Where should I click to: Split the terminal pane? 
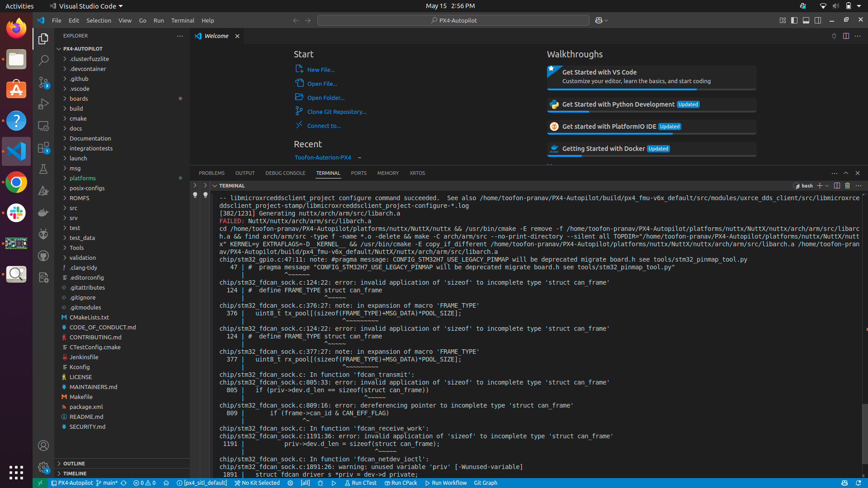pos(837,186)
